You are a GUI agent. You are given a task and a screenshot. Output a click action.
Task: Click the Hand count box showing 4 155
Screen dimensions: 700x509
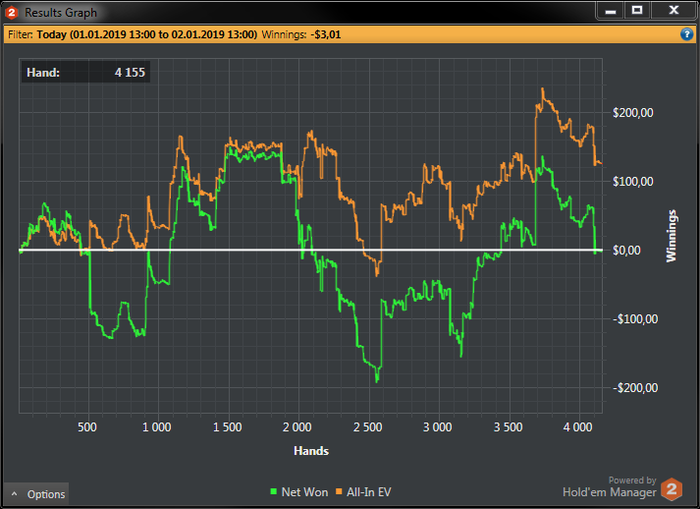[86, 72]
